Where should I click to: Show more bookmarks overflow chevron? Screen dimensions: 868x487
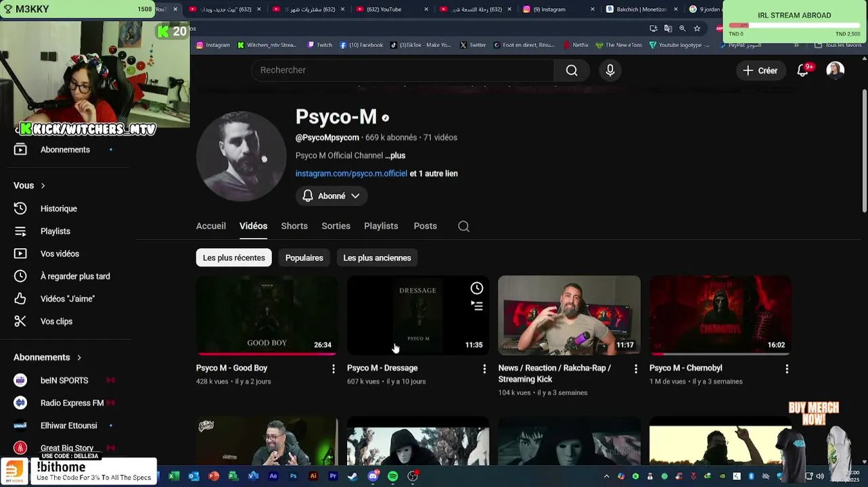[x=796, y=45]
